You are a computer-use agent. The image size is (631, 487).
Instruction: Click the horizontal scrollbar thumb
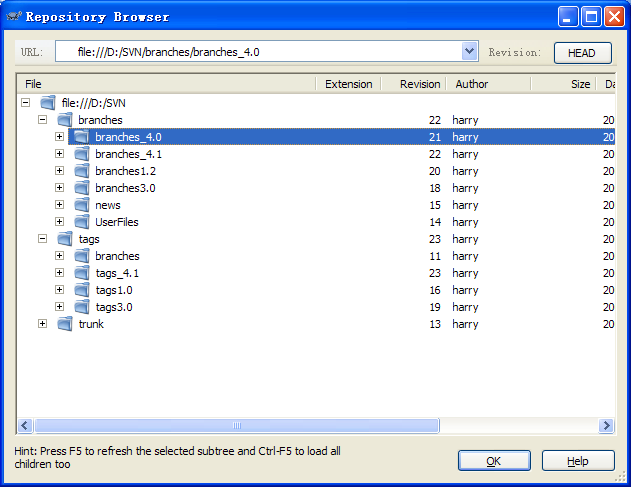point(237,425)
